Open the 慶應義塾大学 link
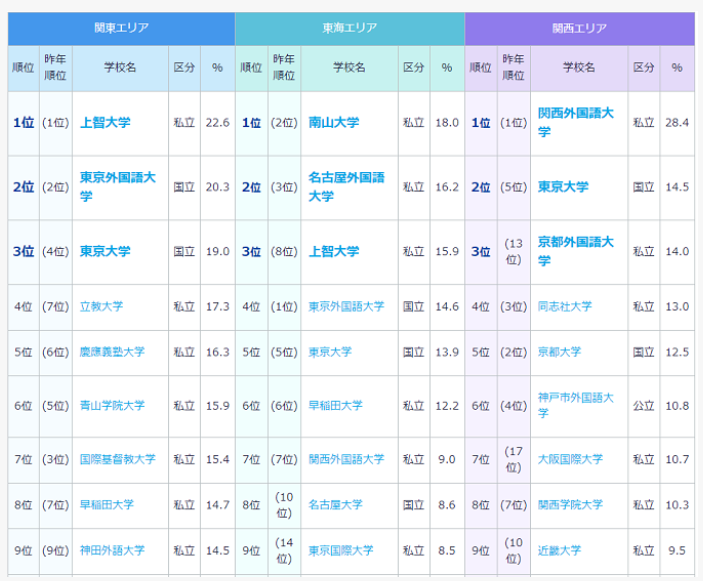The width and height of the screenshot is (703, 581). pyautogui.click(x=112, y=352)
